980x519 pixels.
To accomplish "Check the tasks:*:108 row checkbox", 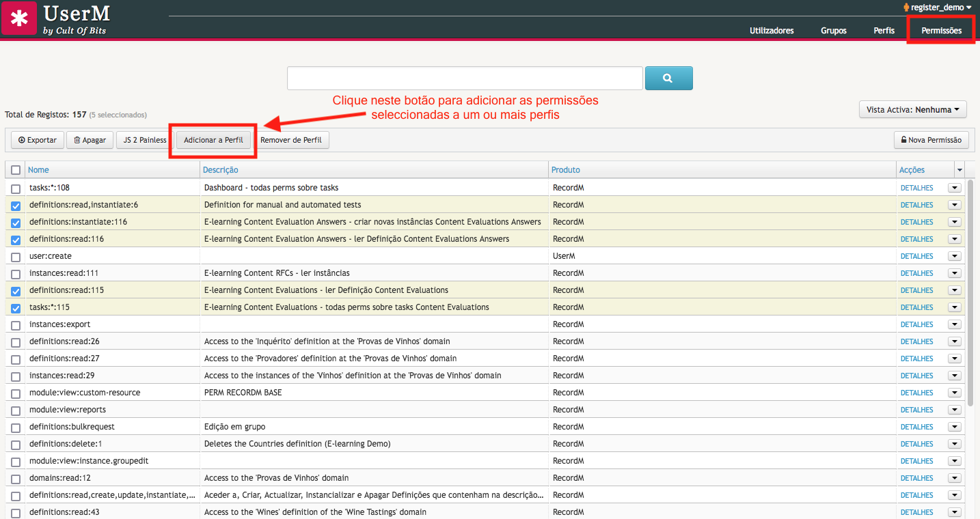I will (16, 188).
